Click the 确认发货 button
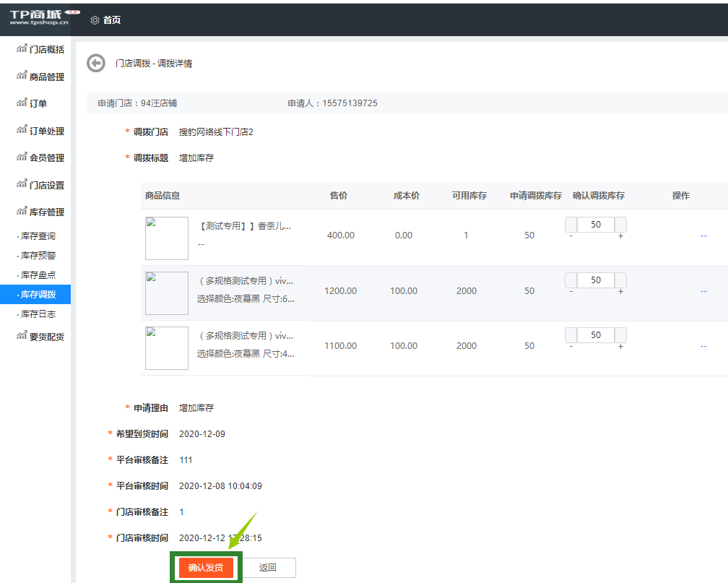The width and height of the screenshot is (728, 583). (x=205, y=567)
